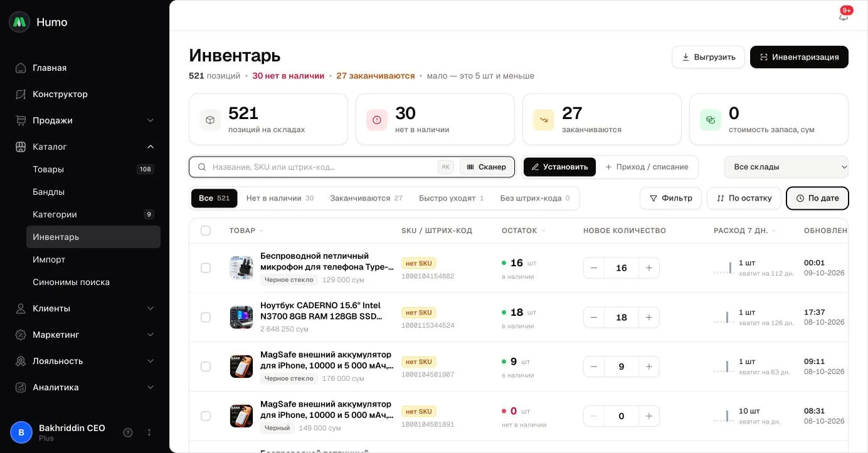Increase quantity for MagSafe Черное стекло row
Screen dimensions: 868x453
pos(649,367)
